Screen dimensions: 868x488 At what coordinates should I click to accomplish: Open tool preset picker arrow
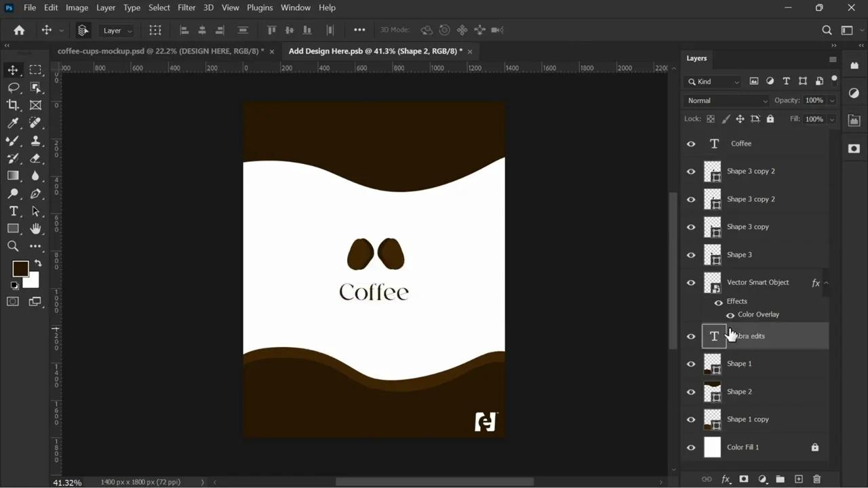pos(62,30)
